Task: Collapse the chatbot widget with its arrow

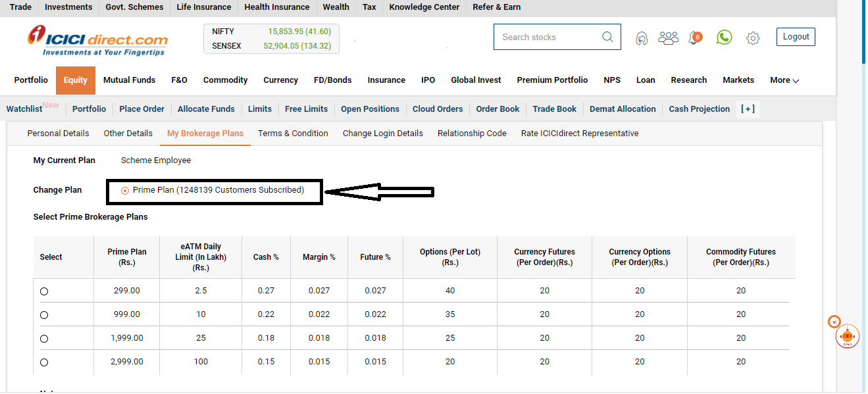Action: (834, 322)
